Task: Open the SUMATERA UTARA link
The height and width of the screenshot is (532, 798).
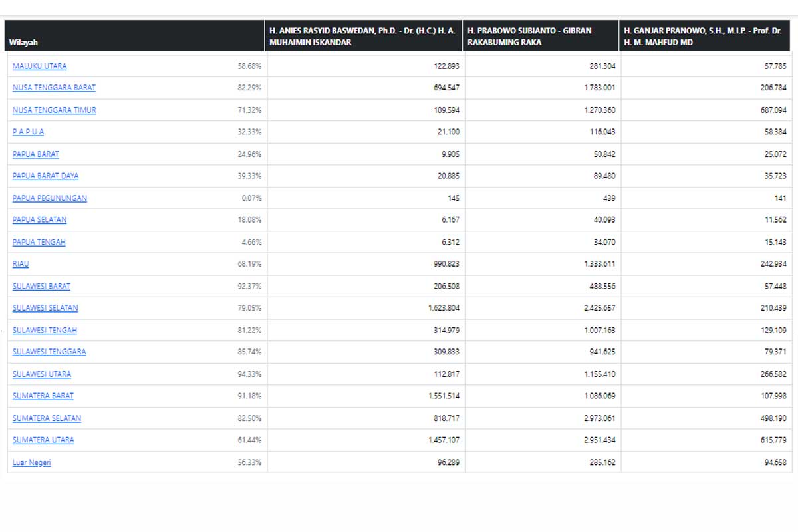Action: (43, 440)
